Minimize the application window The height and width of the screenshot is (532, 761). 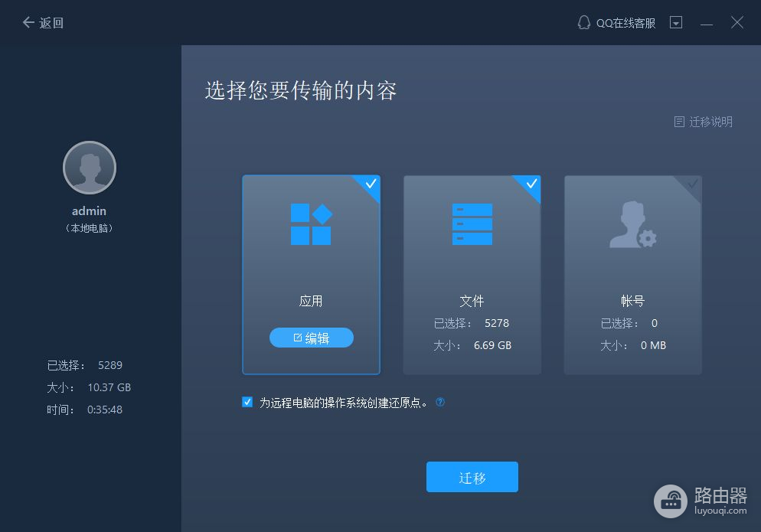(707, 23)
